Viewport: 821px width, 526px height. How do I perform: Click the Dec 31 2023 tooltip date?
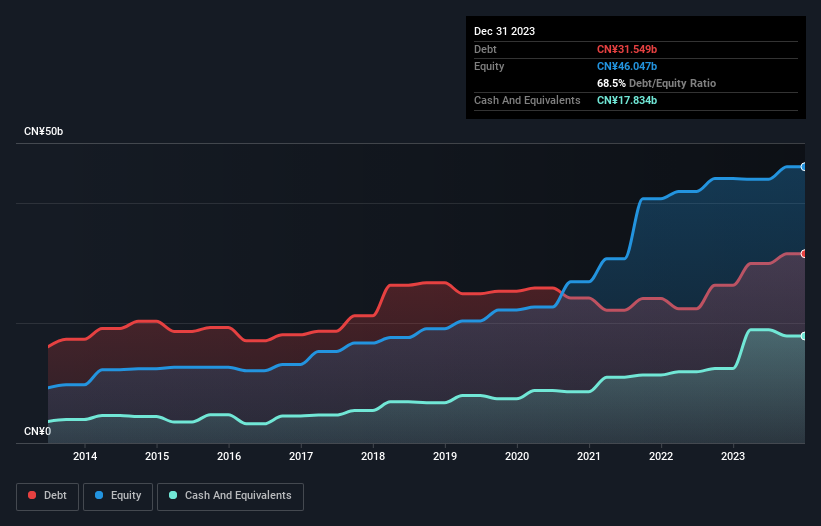point(504,31)
